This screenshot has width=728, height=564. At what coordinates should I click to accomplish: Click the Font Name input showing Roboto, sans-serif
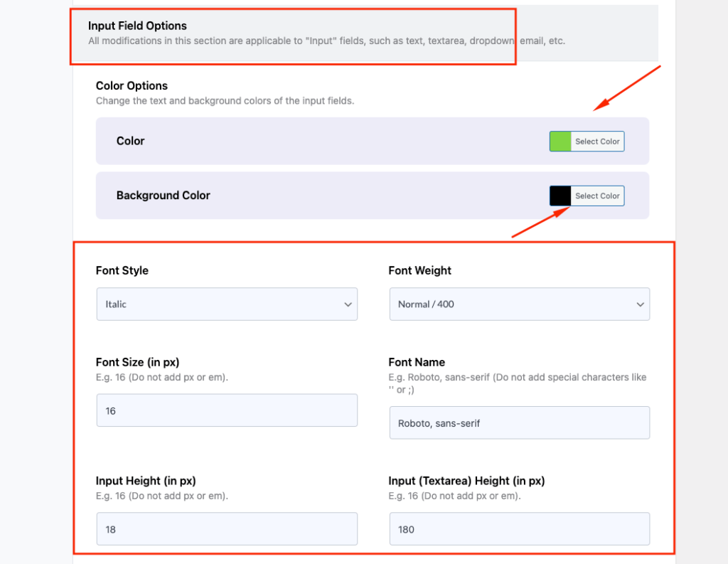tap(519, 422)
